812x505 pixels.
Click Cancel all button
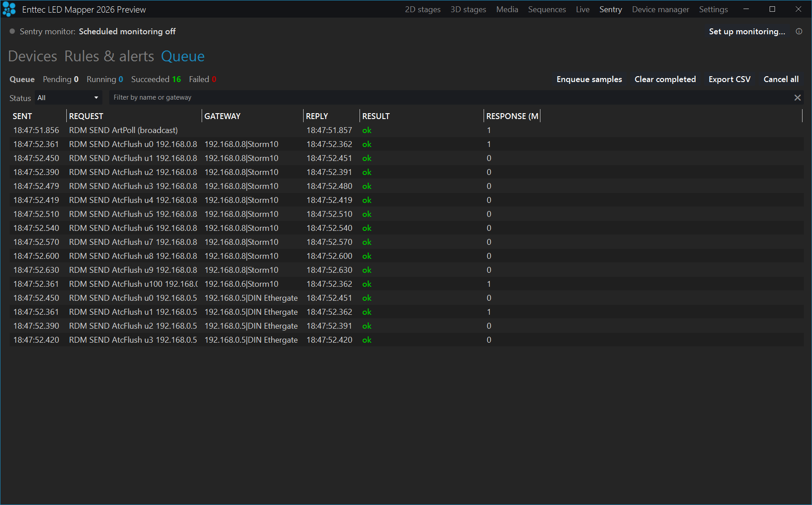[781, 79]
